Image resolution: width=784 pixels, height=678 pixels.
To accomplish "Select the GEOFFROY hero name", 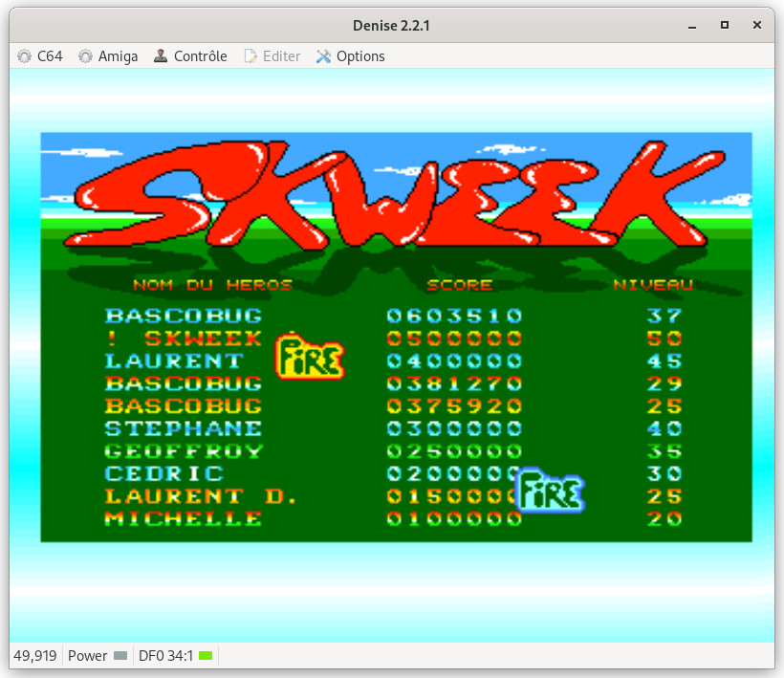I will pyautogui.click(x=184, y=451).
